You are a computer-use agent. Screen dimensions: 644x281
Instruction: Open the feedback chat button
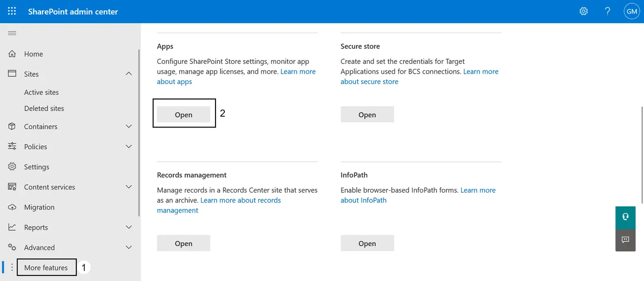pos(626,240)
